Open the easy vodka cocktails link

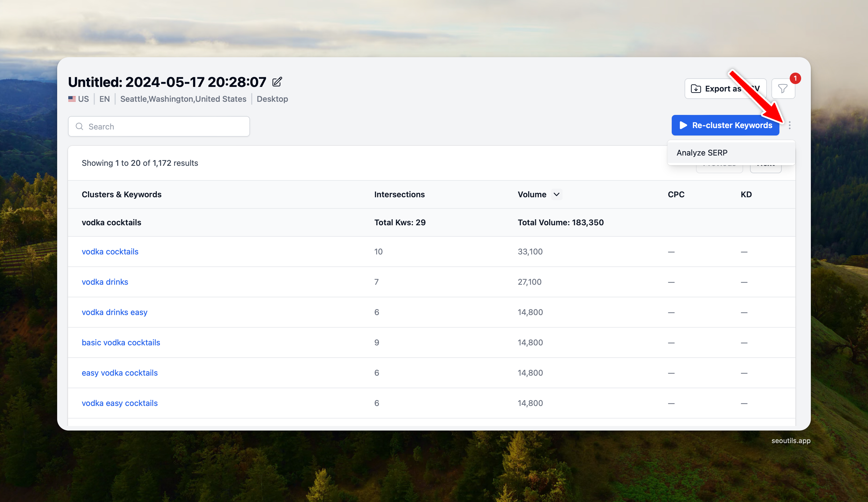[x=119, y=373]
